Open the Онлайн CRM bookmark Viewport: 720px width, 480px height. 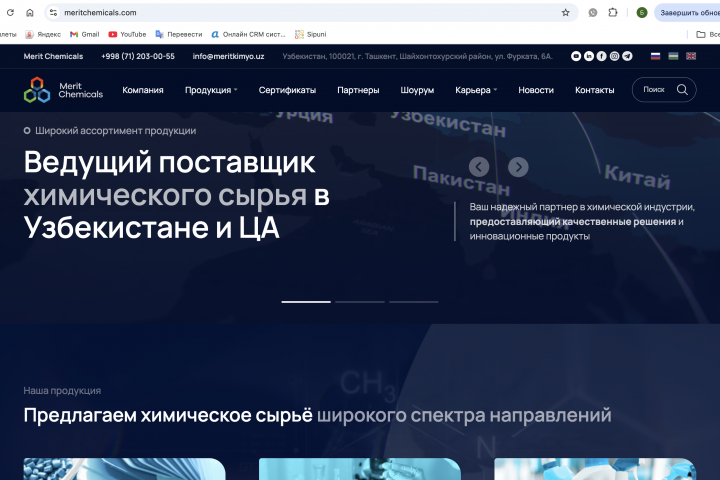pos(248,34)
